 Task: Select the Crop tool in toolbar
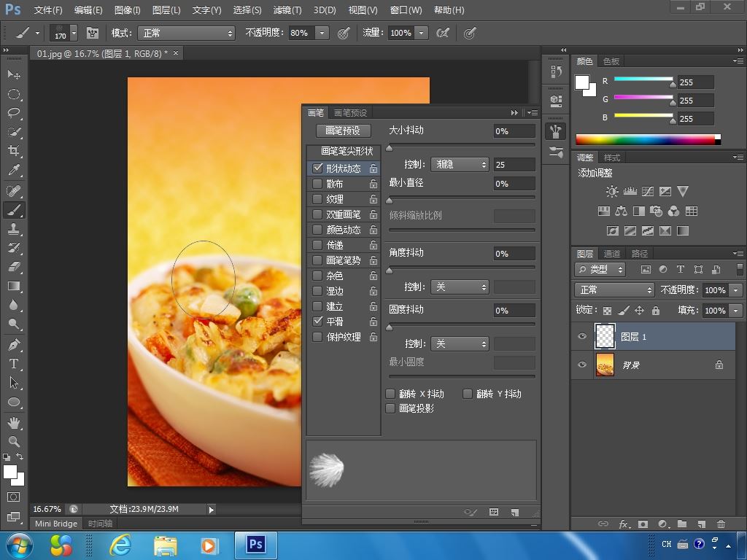pos(14,151)
